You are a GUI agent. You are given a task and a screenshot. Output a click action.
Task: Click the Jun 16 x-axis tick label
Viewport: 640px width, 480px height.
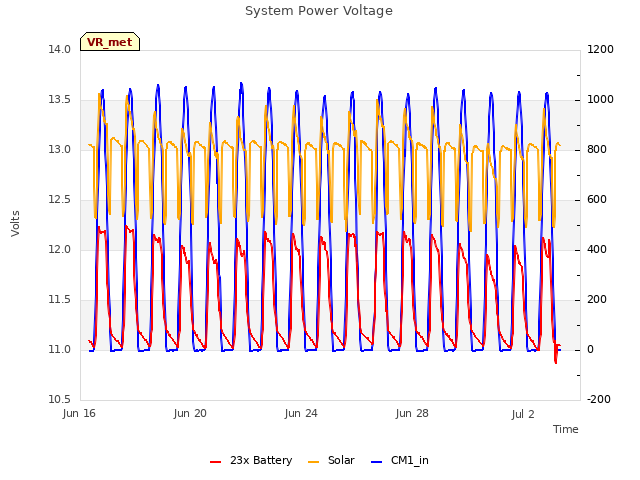79,413
